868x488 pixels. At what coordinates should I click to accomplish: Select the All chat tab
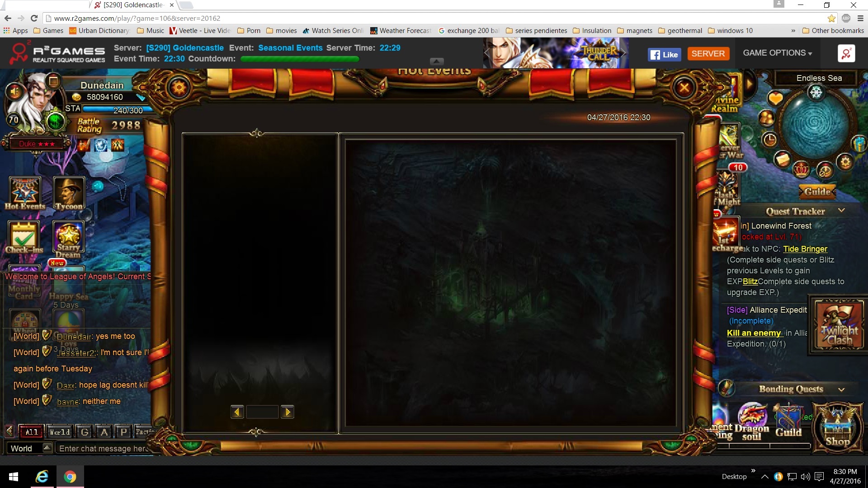(x=31, y=432)
